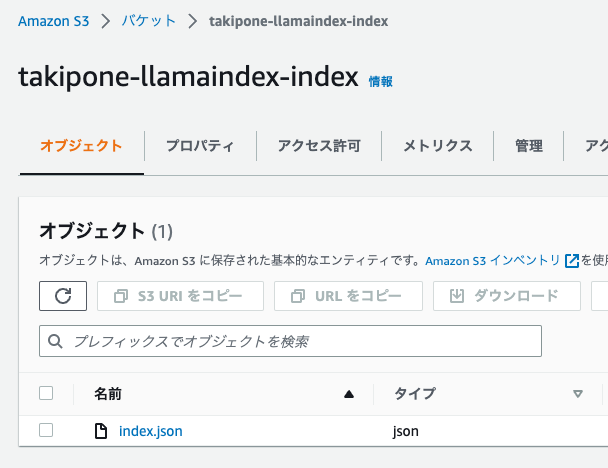Click the copy icon in S3 URI をコピー
The image size is (608, 468).
point(121,296)
